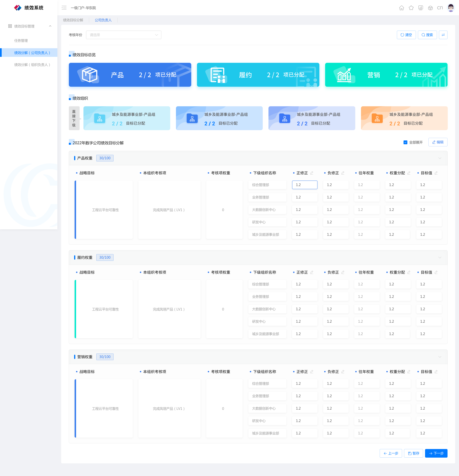Click 正修正 input for 综合管理部 in 产品权重
The width and height of the screenshot is (459, 476).
(305, 185)
